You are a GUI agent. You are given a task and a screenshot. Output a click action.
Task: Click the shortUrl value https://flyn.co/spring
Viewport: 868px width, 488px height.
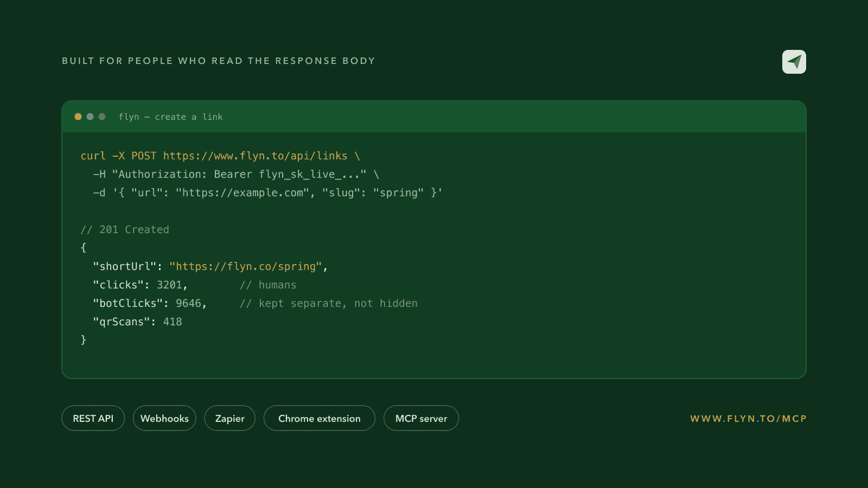(246, 267)
